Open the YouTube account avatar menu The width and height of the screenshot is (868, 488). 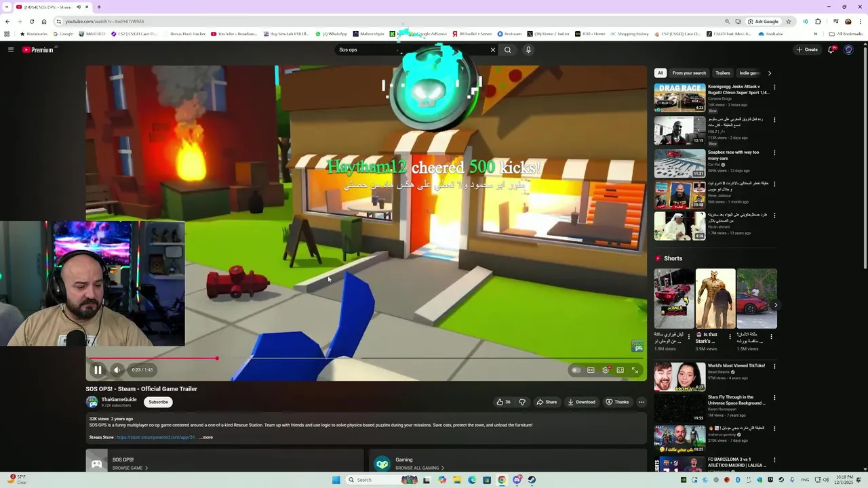(x=848, y=49)
